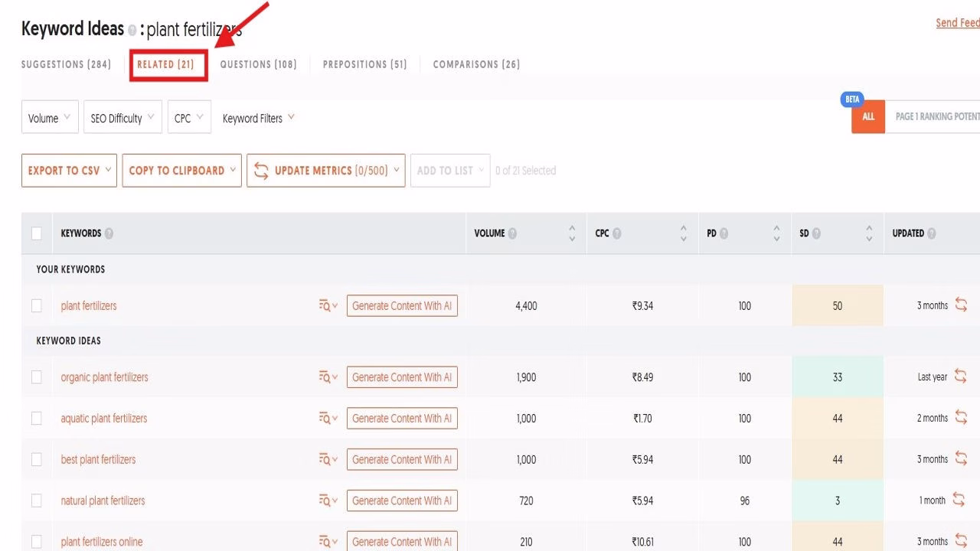Viewport: 980px width, 551px height.
Task: Click the info icon on the SD column
Action: 815,233
